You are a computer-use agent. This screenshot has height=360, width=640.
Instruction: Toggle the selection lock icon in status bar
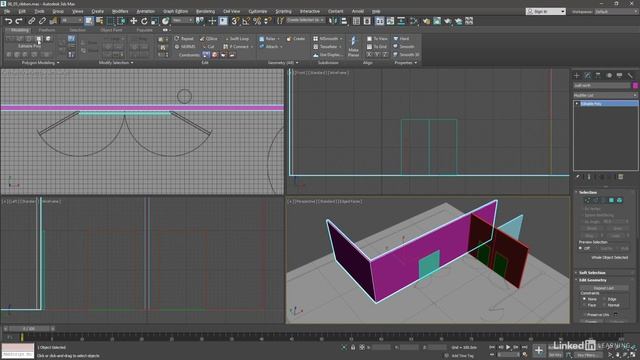[353, 347]
